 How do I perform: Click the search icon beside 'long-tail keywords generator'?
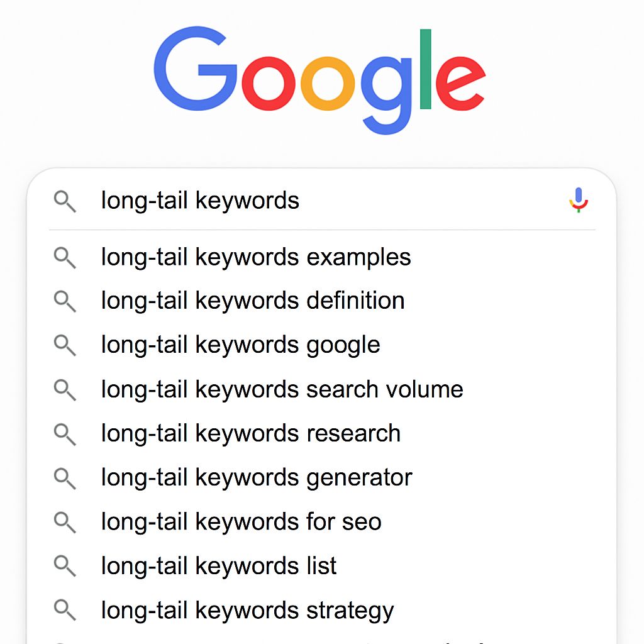(x=65, y=478)
